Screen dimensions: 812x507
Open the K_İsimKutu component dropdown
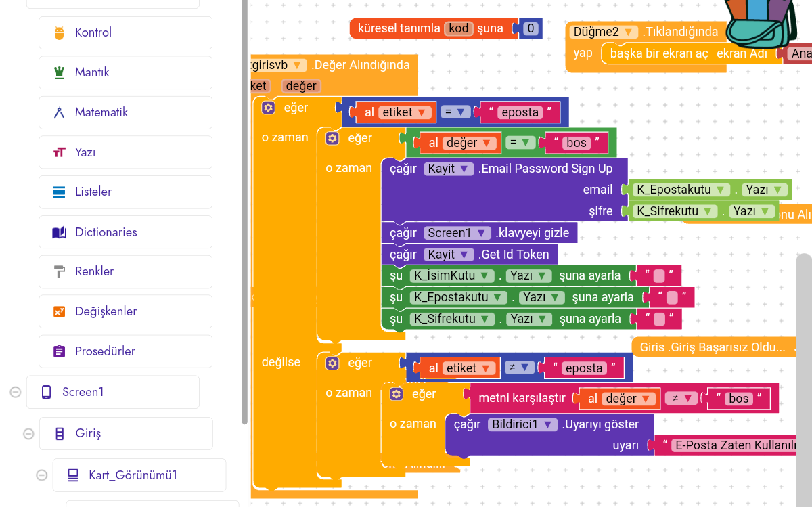tap(487, 275)
